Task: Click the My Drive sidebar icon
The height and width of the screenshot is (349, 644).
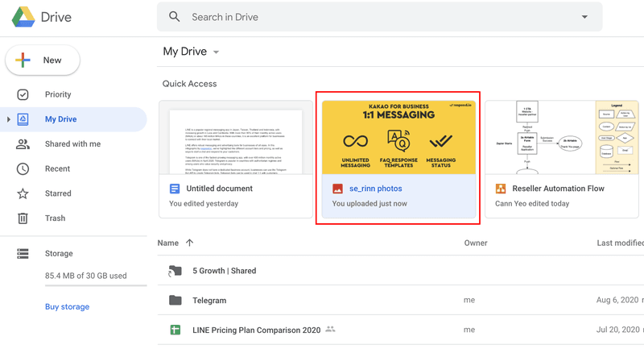Action: (23, 119)
